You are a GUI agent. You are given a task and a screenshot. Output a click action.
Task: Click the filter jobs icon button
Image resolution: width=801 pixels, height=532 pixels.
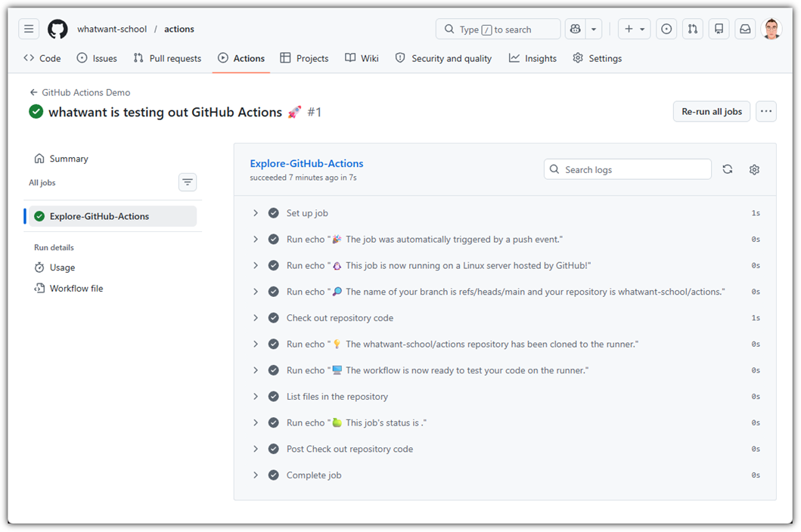(188, 182)
